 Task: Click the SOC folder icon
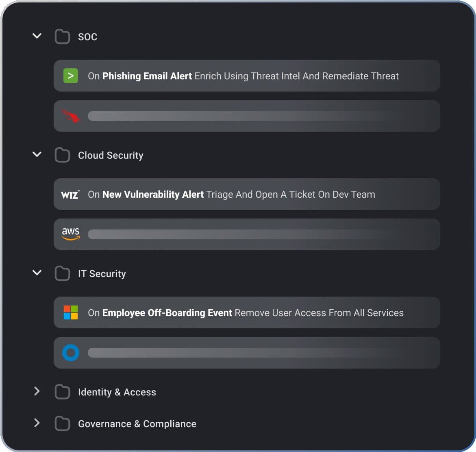pyautogui.click(x=62, y=37)
